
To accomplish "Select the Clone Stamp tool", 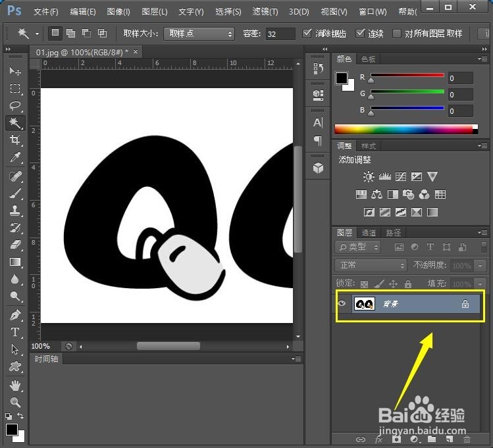I will [x=14, y=210].
